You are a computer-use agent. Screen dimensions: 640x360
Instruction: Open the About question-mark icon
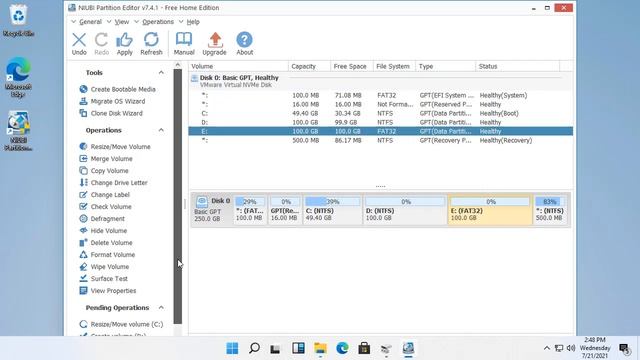[244, 44]
